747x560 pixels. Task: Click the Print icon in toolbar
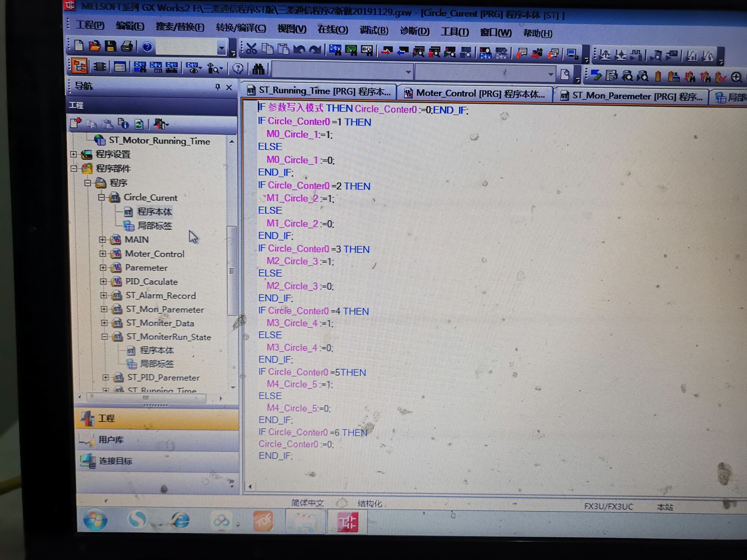coord(127,46)
